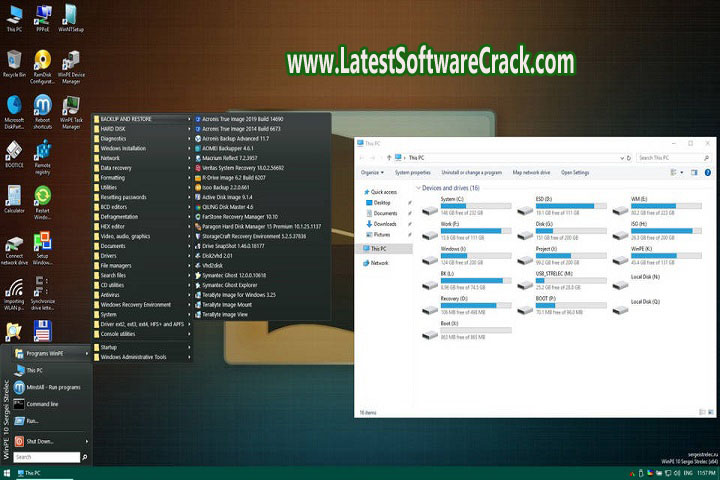Launch the Setup Windows desktop icon
The width and height of the screenshot is (720, 480).
coord(43,248)
